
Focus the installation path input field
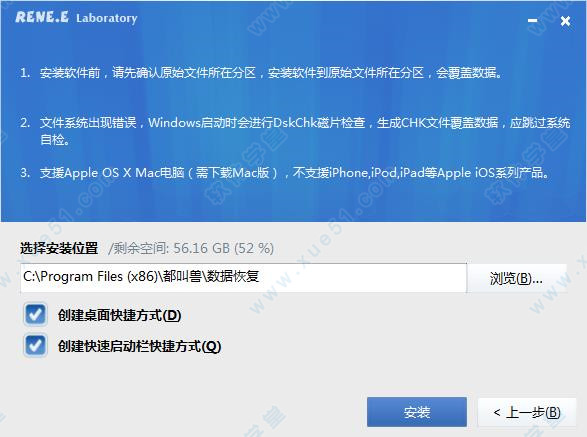tap(243, 277)
